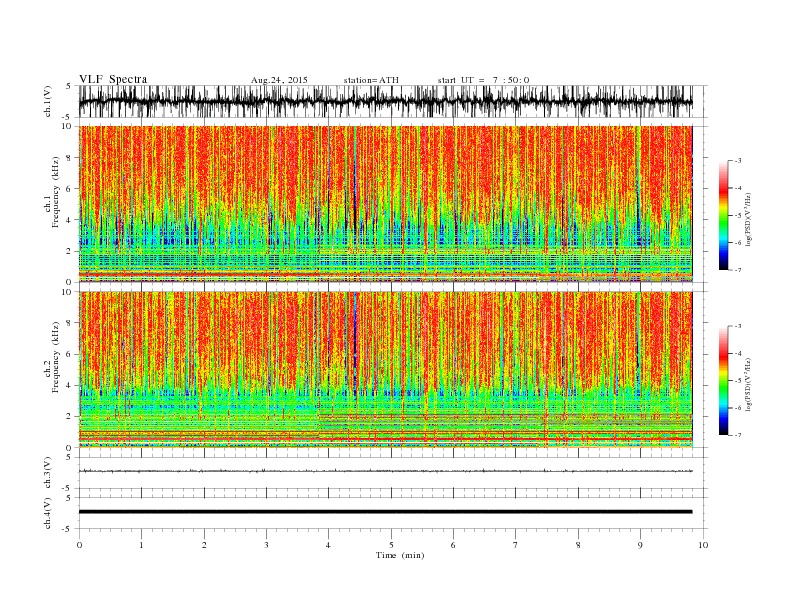Screen dimensions: 792x612
Task: Click the ch.1 'Frequency (kHz)' axis label
Action: click(x=55, y=192)
